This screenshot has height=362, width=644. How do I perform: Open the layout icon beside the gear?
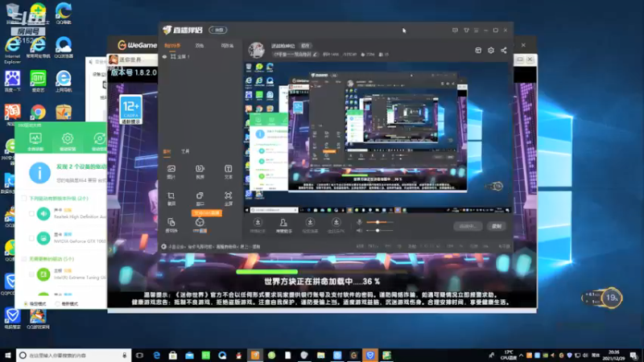point(478,50)
